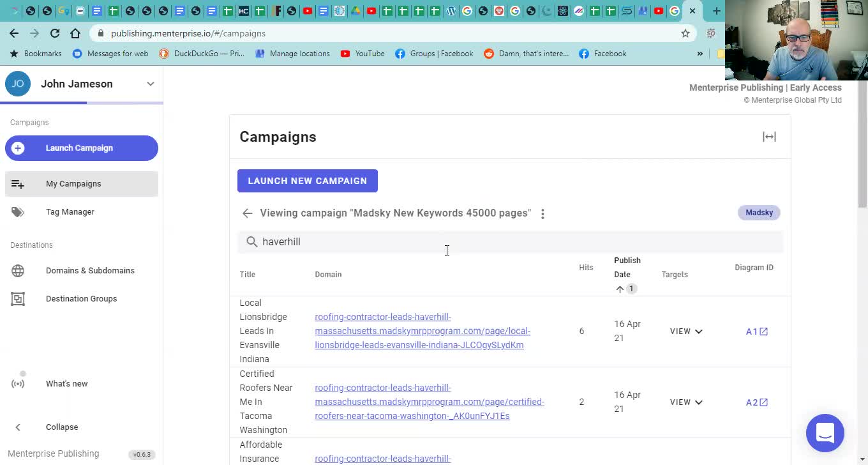Open Groups | Facebook bookmark

click(x=435, y=54)
